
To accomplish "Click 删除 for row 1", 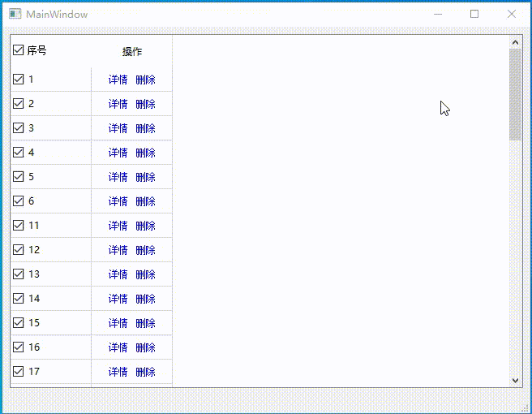I will [x=145, y=80].
